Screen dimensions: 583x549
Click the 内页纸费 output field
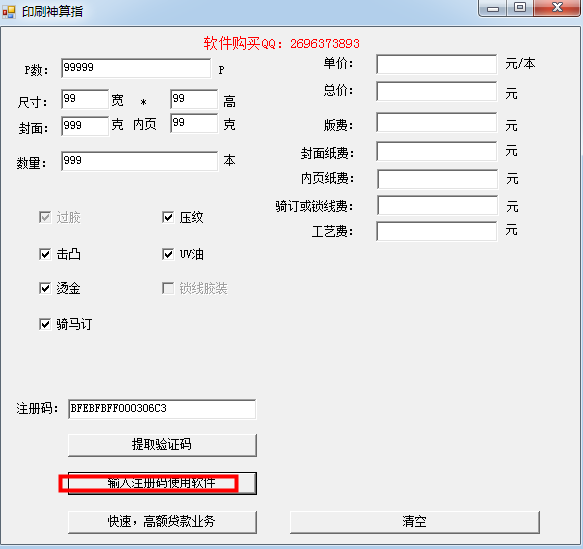coord(437,179)
